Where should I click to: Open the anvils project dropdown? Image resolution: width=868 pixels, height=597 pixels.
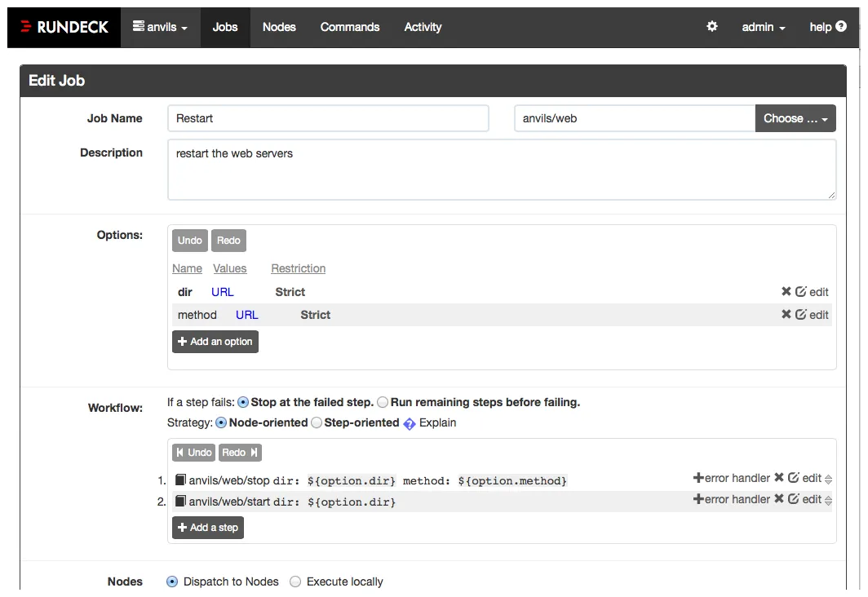[161, 27]
